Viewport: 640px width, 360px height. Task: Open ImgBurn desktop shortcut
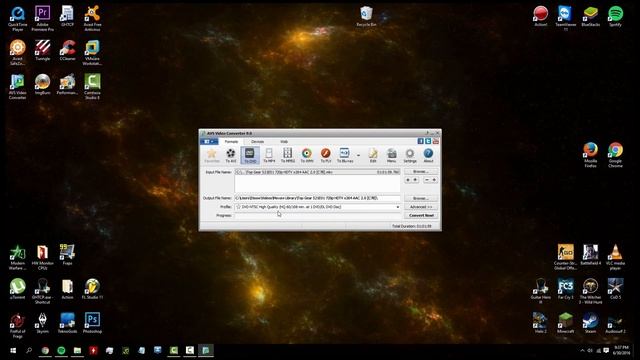(42, 84)
